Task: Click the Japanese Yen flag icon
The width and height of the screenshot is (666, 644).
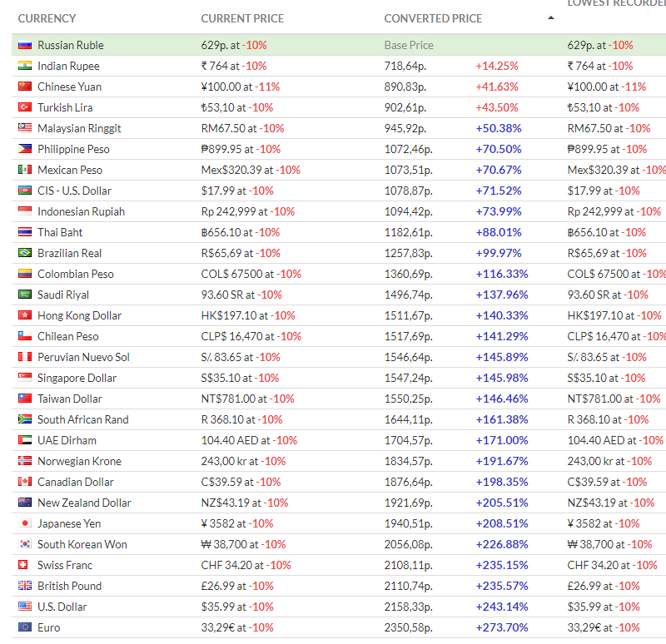Action: tap(24, 523)
